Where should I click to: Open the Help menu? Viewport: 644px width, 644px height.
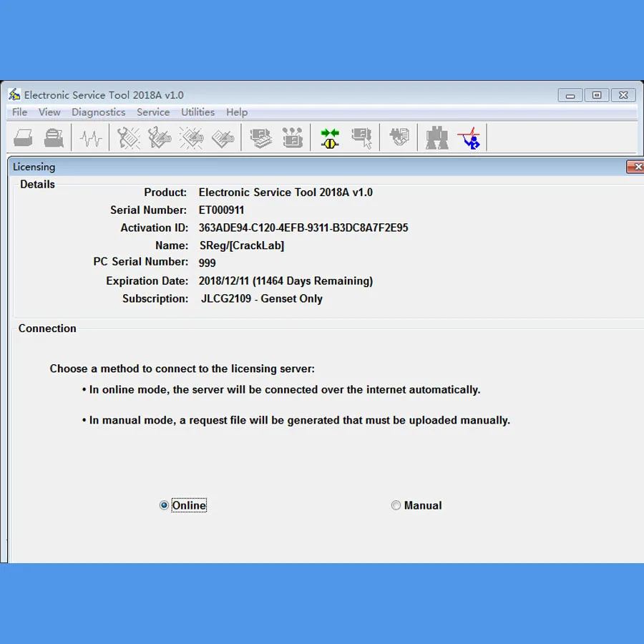point(237,112)
